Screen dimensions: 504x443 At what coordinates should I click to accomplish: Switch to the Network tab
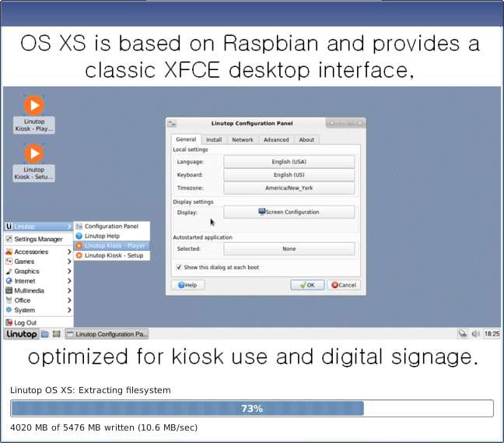243,139
